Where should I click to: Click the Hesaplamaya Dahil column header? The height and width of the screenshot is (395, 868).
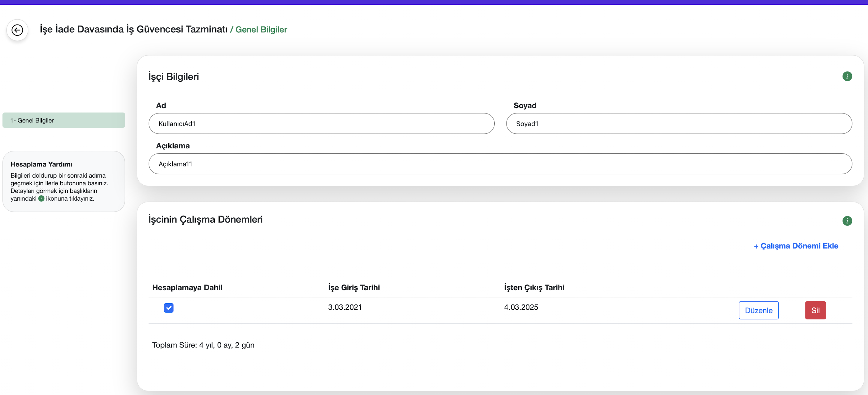[x=187, y=288]
